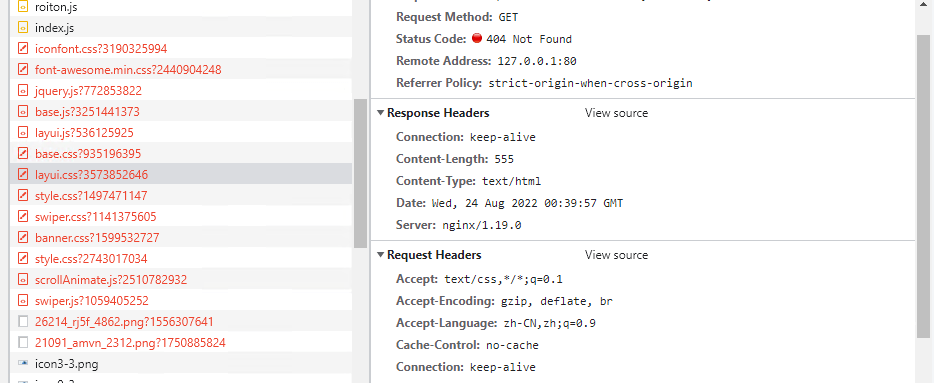This screenshot has width=934, height=383.
Task: Click the JS file icon beside index.js
Action: tap(23, 27)
